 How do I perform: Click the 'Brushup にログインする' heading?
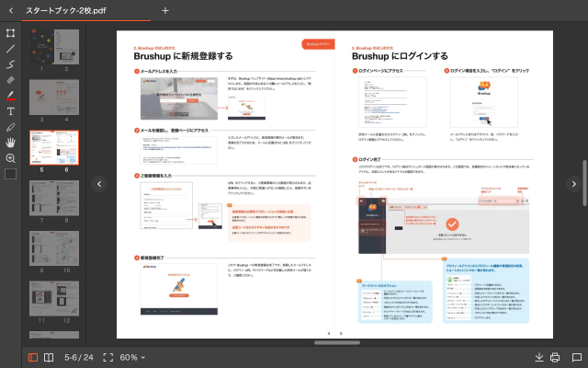click(x=400, y=56)
